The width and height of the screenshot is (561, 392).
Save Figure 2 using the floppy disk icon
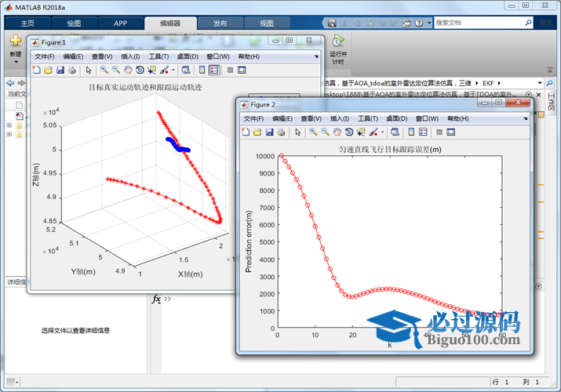(269, 132)
